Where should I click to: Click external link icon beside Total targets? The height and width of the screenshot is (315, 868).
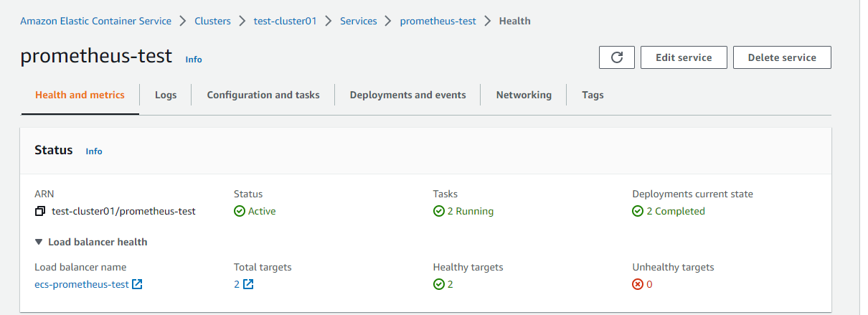coord(248,284)
